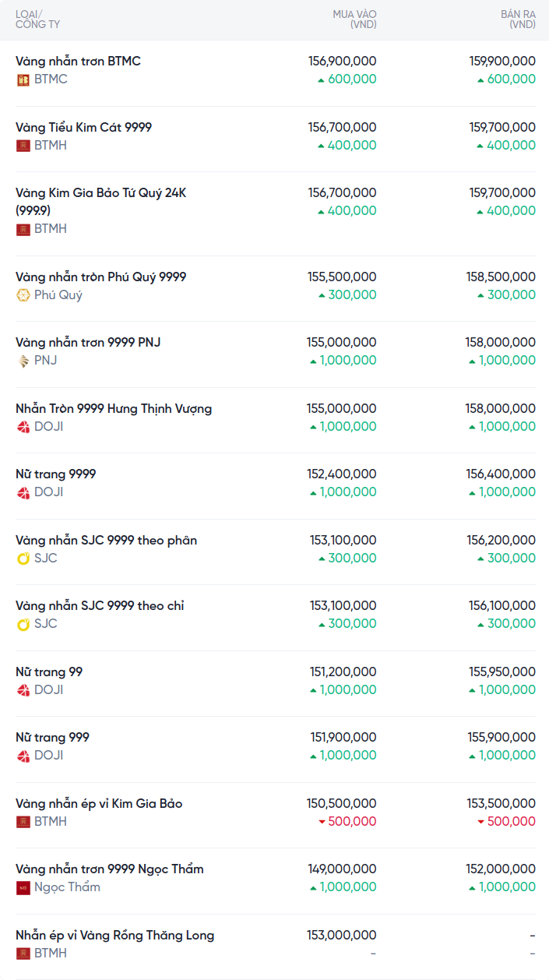
Task: Open Nữ trang 9999 gold listing
Action: (x=56, y=474)
